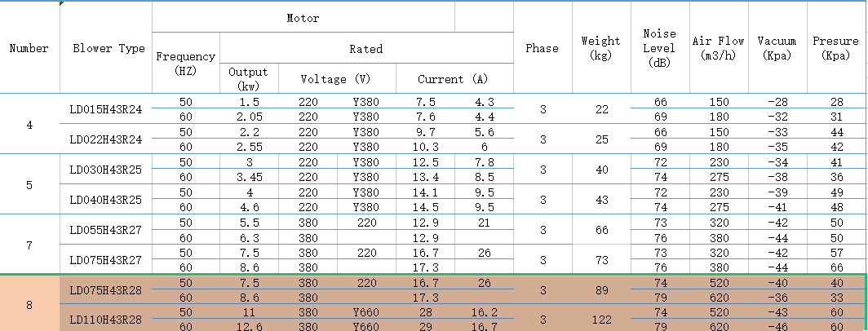This screenshot has width=868, height=331.
Task: Select the current value 16.2
Action: 485,312
